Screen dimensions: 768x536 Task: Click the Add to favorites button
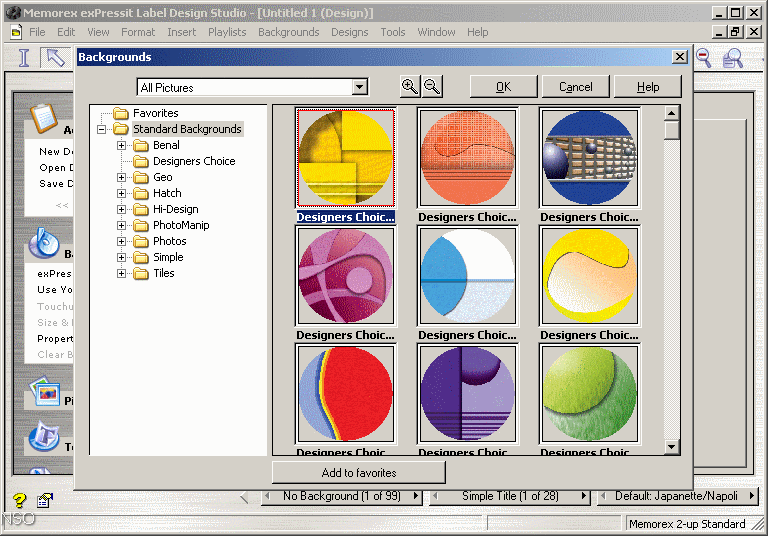pos(359,473)
